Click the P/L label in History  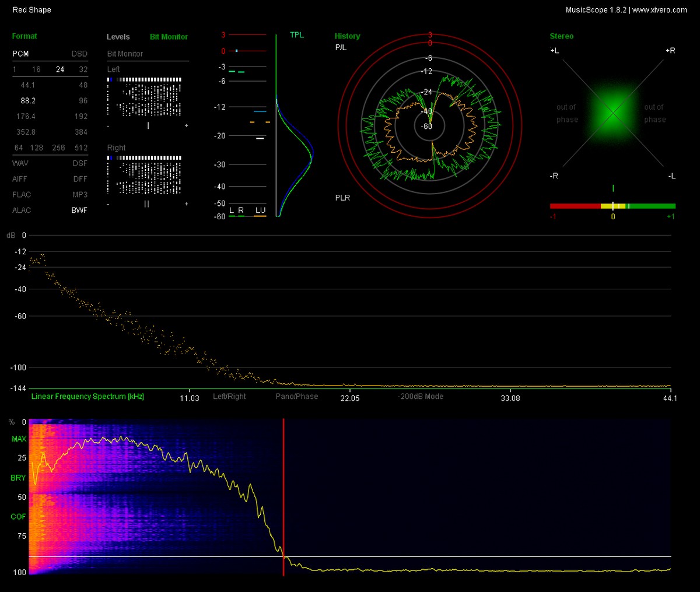coord(341,47)
